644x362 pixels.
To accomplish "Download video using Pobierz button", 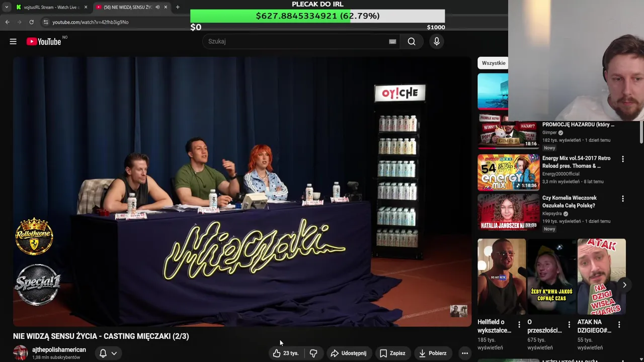I will [x=433, y=353].
